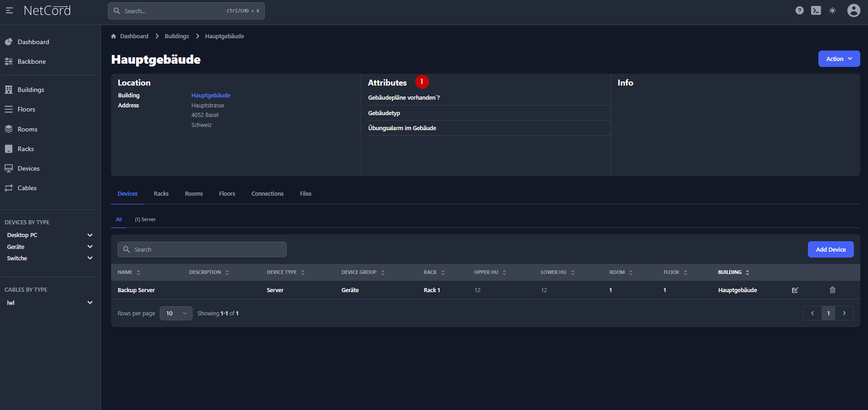This screenshot has width=868, height=410.
Task: Click the Add Device button
Action: (x=830, y=249)
